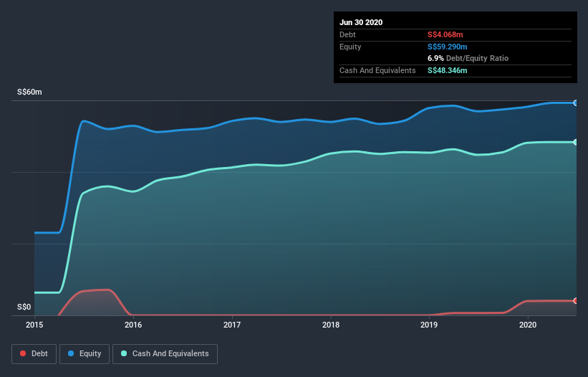Click the 2020 x-axis label

point(528,325)
